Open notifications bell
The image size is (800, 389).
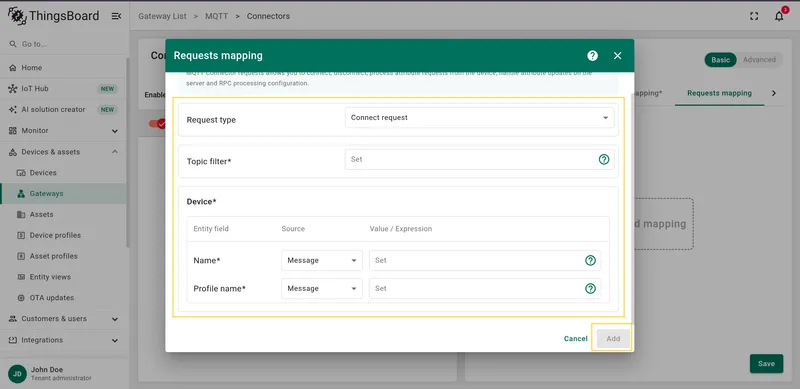(779, 16)
